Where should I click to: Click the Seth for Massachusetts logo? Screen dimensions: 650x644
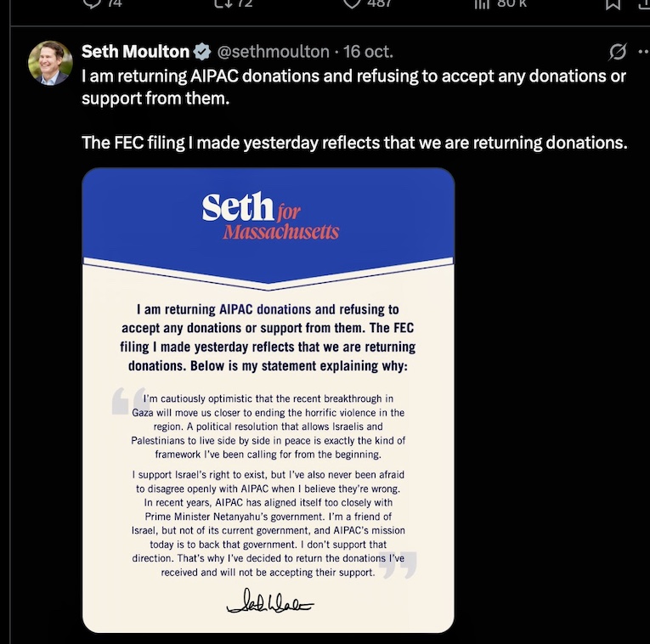pos(269,217)
